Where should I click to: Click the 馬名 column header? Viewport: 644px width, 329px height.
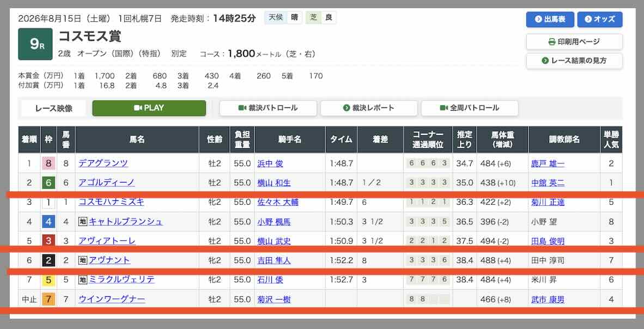(x=137, y=139)
